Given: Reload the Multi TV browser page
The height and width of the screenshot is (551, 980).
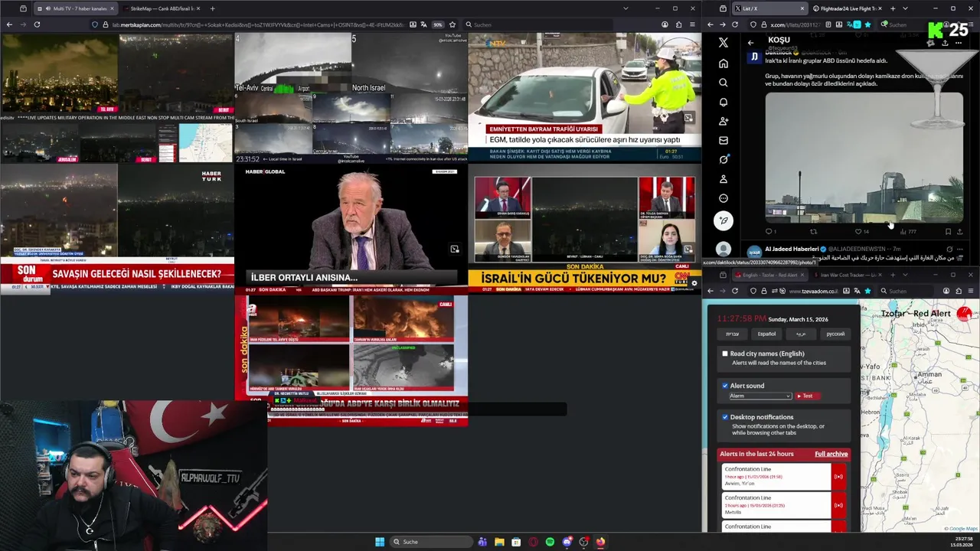Looking at the screenshot, I should click(x=36, y=24).
